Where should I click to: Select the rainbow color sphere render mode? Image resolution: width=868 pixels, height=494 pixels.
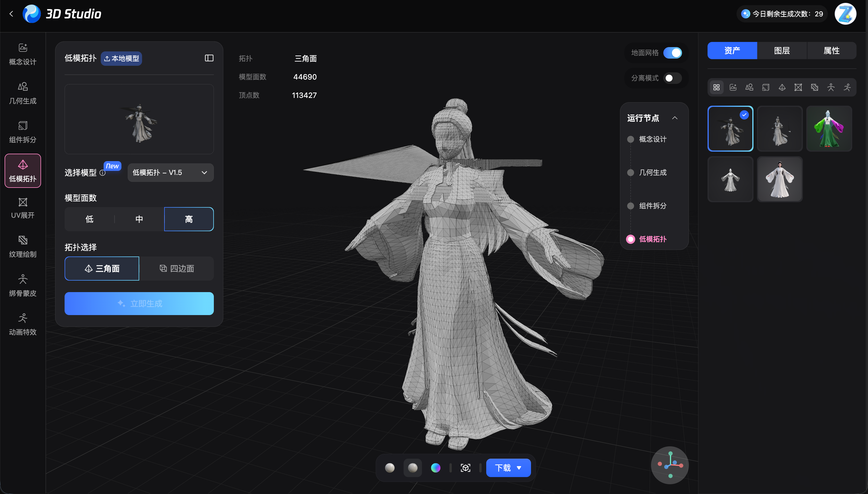point(436,468)
